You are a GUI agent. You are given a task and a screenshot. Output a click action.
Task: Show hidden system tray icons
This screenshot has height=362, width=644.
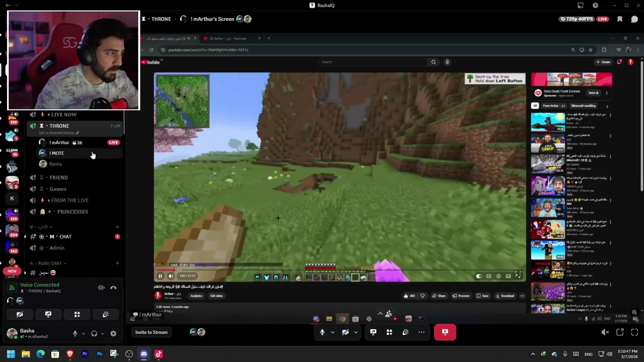coord(533,354)
